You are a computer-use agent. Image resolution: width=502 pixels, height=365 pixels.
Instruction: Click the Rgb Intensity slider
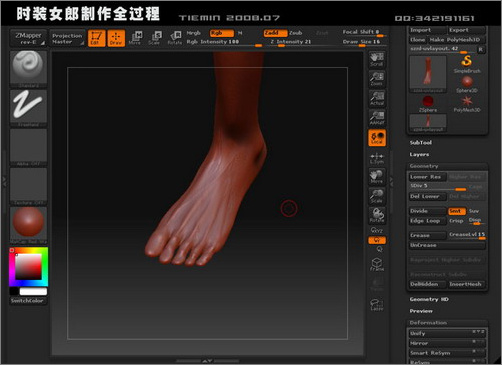coord(224,42)
